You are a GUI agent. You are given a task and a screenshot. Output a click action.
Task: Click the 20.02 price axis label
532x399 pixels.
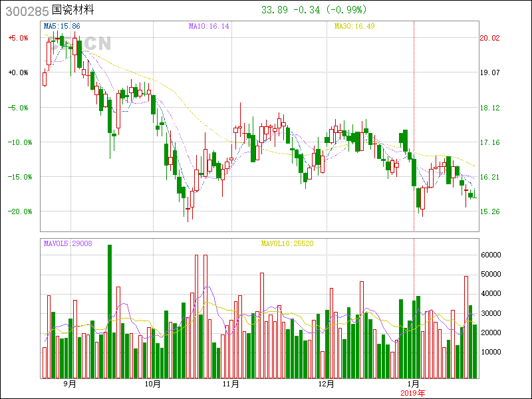[489, 38]
